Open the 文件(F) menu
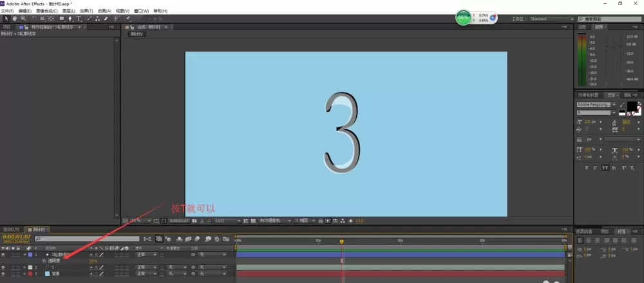Image resolution: width=644 pixels, height=283 pixels. [7, 11]
